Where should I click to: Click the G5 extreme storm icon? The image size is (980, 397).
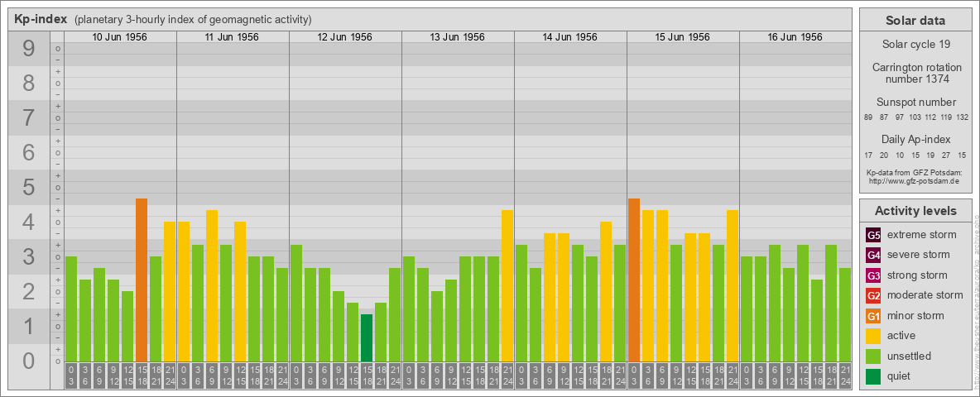coord(873,235)
